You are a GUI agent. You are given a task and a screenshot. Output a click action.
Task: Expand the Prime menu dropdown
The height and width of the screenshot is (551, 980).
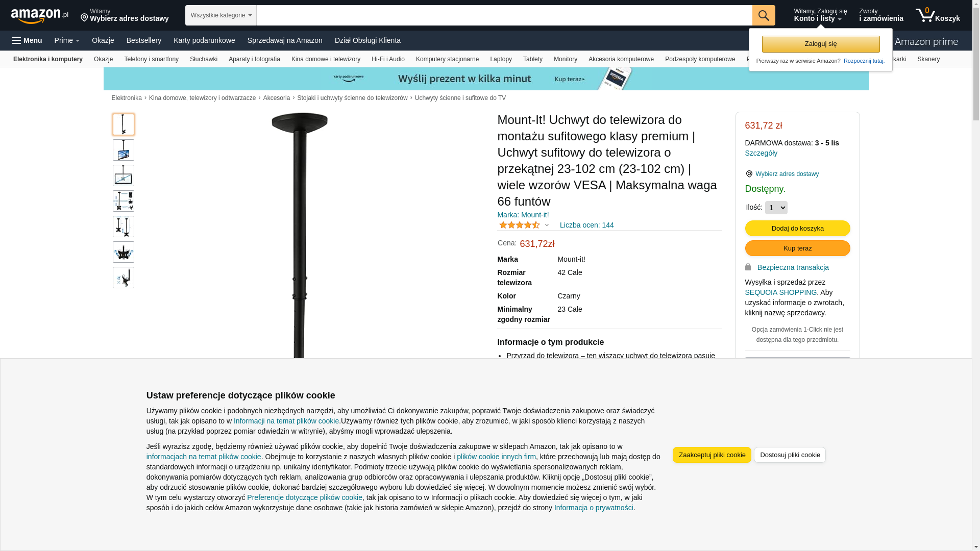(x=67, y=40)
